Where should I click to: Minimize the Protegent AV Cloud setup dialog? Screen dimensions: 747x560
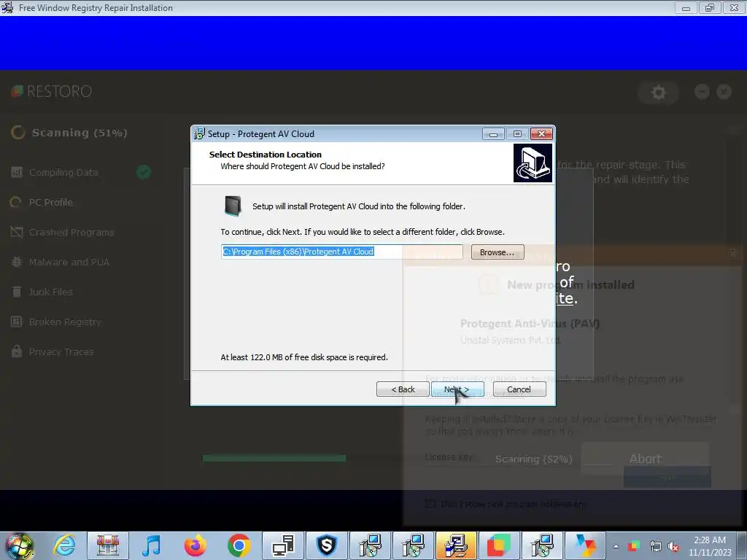tap(493, 134)
